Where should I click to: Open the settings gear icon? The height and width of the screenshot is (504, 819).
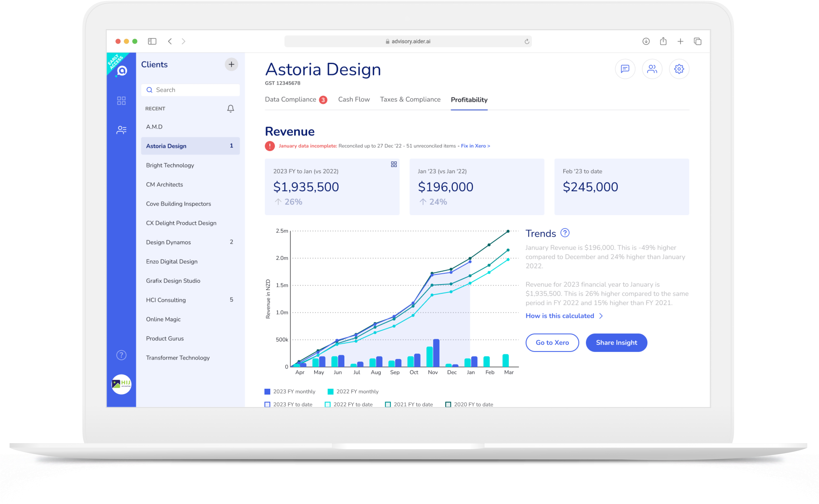point(679,69)
